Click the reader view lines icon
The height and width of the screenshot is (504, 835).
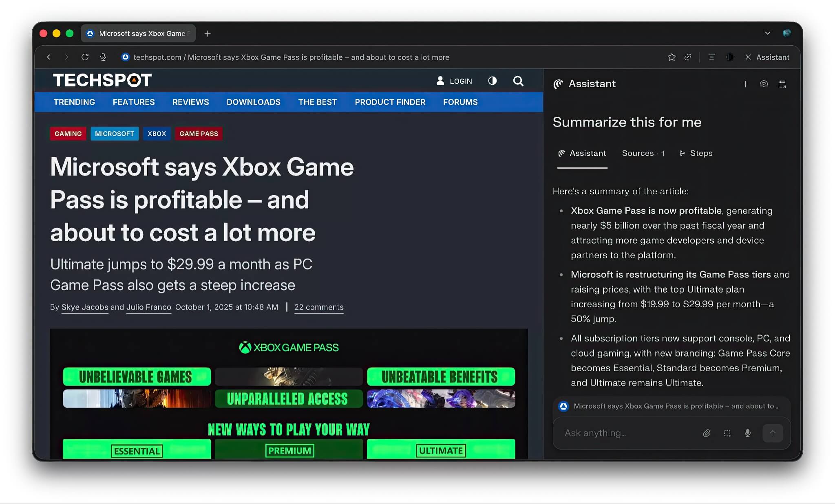(711, 57)
